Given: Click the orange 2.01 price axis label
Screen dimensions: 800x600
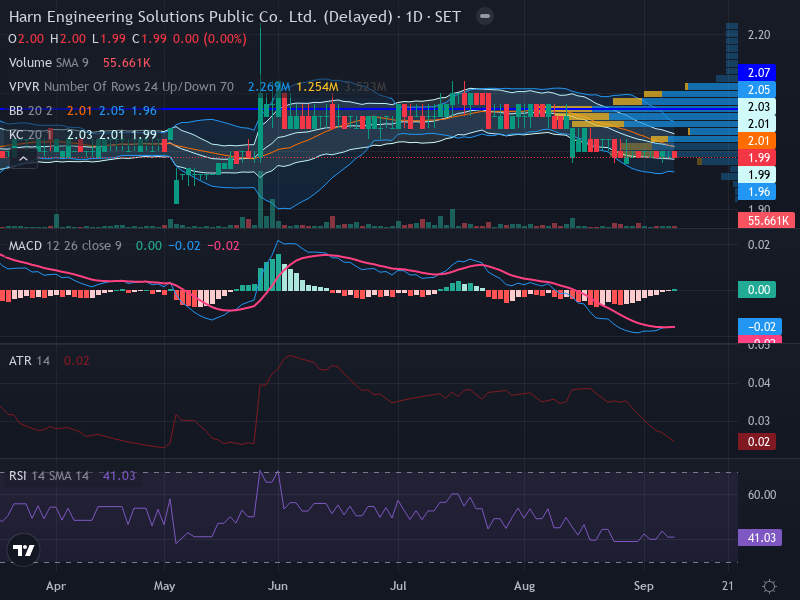Looking at the screenshot, I should pyautogui.click(x=757, y=141).
